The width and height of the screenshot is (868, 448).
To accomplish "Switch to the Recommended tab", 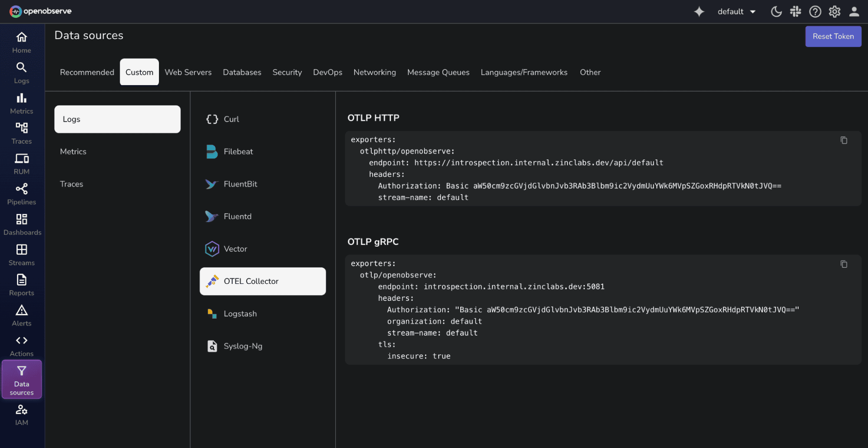I will [x=87, y=72].
